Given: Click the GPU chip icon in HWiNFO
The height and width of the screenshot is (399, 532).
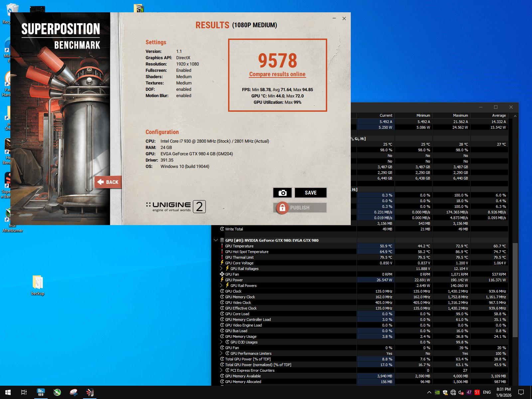Looking at the screenshot, I should [x=222, y=240].
